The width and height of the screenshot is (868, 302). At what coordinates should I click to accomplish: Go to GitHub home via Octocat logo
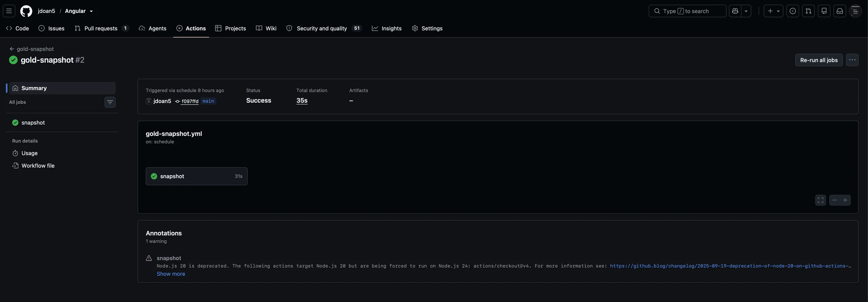[x=26, y=11]
